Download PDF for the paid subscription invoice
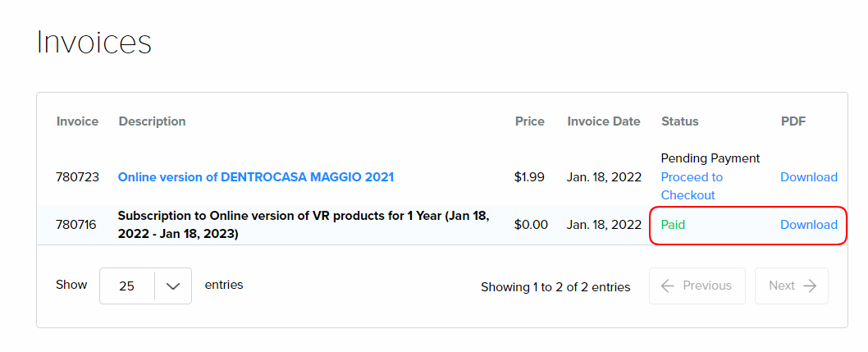Viewport: 868px width, 352px height. click(808, 225)
